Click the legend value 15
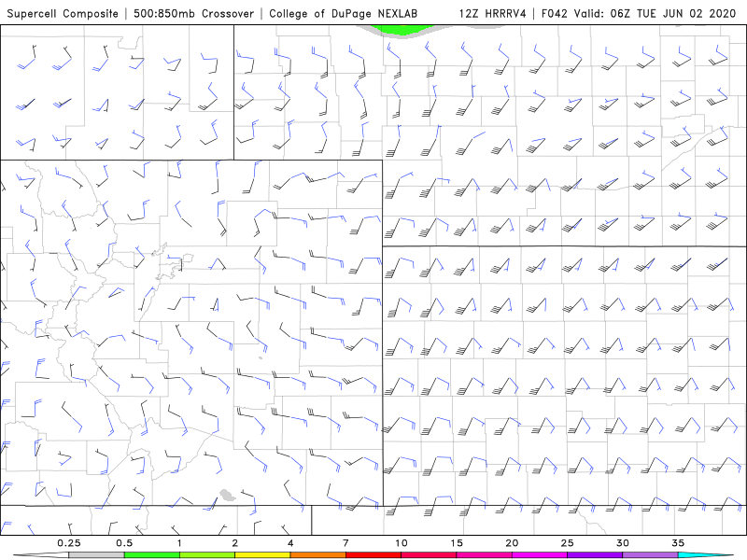The image size is (747, 560). 457,543
